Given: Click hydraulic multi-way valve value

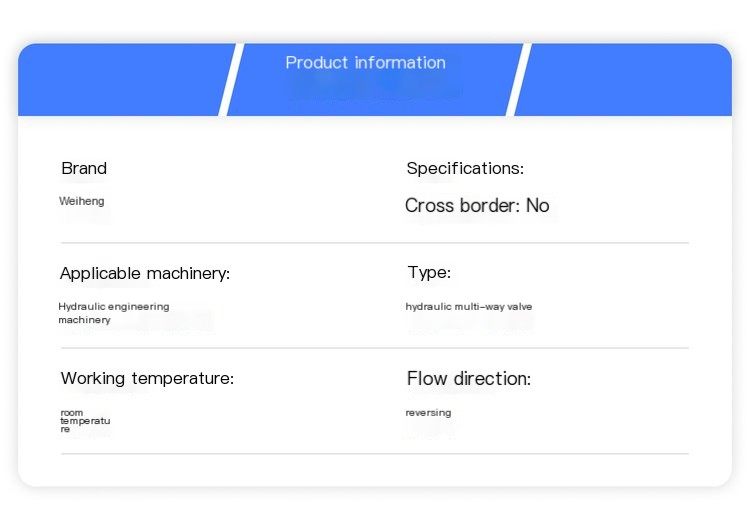Looking at the screenshot, I should 469,307.
